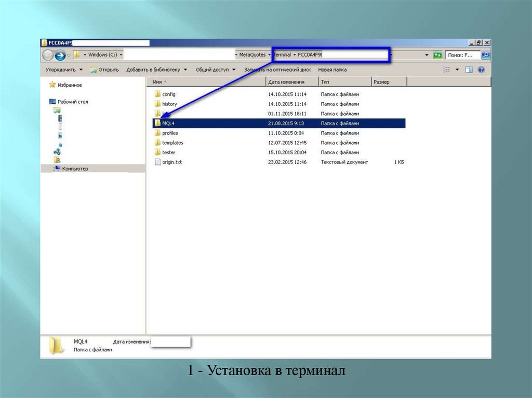Click the templates folder name
532x398 pixels.
click(x=172, y=143)
